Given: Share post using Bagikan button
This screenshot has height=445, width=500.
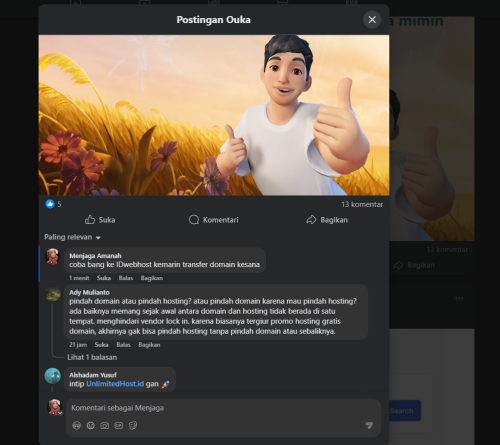Looking at the screenshot, I should (327, 220).
